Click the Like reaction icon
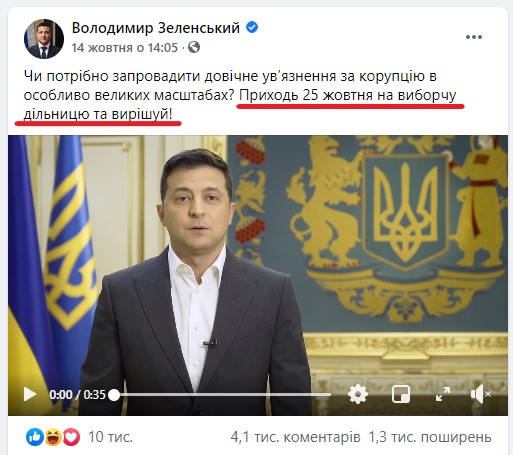This screenshot has width=513, height=455. pos(35,437)
